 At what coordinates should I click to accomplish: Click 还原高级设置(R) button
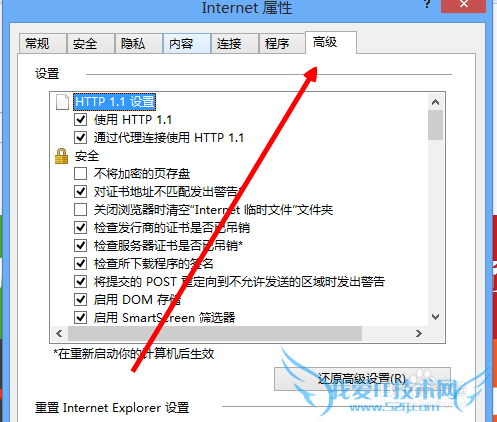pos(362,379)
